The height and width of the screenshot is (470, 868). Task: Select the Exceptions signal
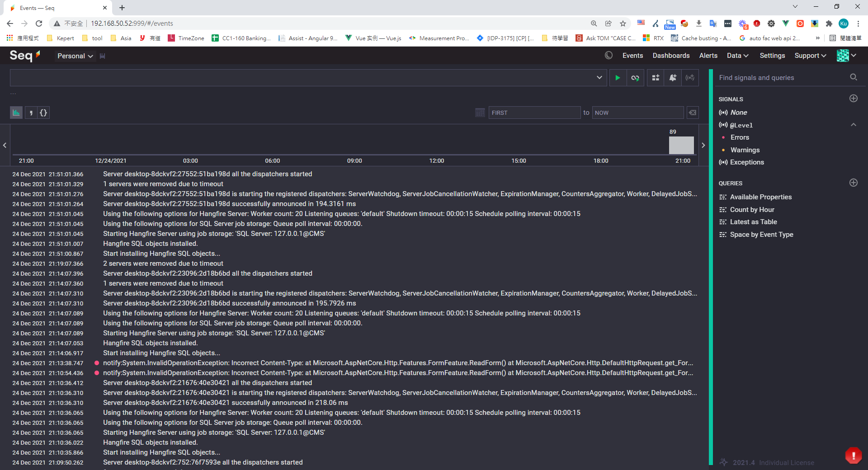tap(746, 162)
